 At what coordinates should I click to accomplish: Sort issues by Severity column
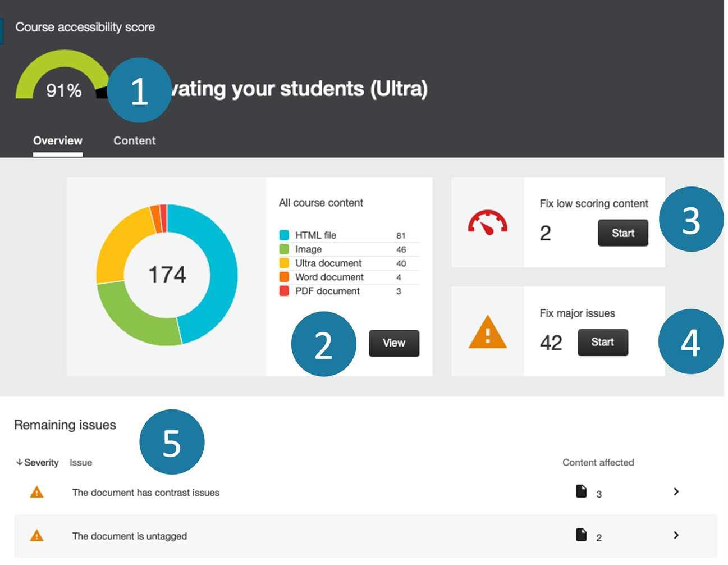[x=38, y=463]
